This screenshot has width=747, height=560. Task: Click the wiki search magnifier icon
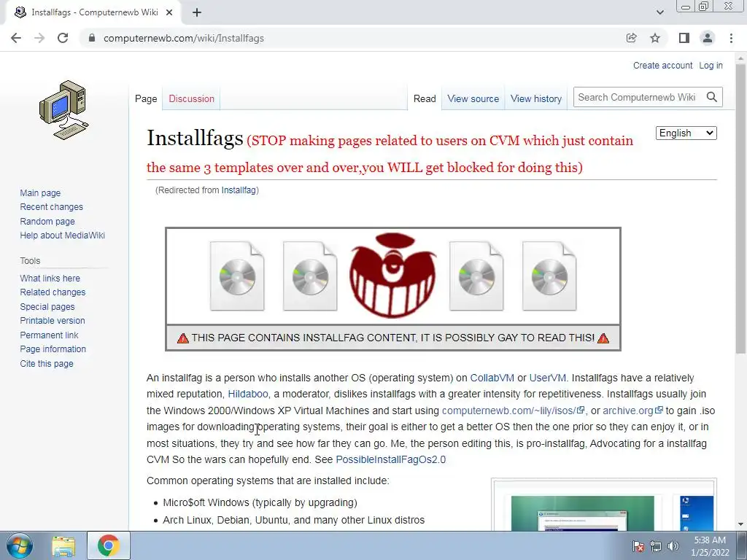point(712,97)
